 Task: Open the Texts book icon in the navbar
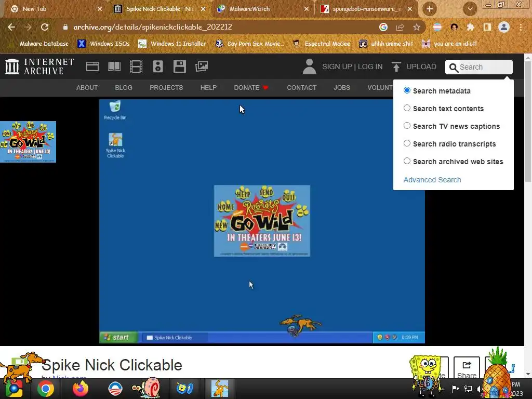[x=114, y=66]
